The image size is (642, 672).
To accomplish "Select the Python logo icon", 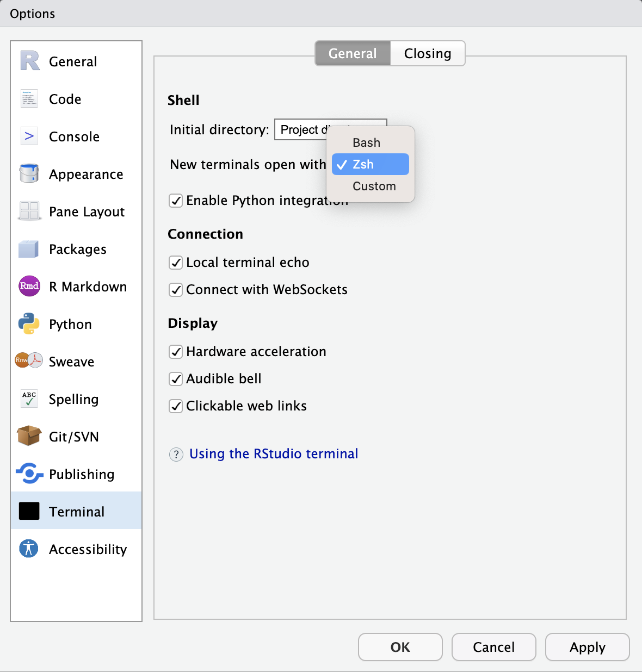I will [x=28, y=323].
